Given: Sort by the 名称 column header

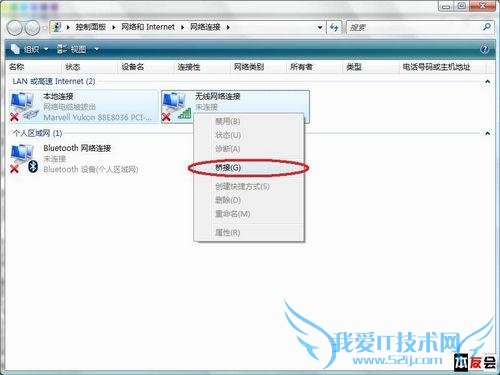Looking at the screenshot, I should [34, 67].
